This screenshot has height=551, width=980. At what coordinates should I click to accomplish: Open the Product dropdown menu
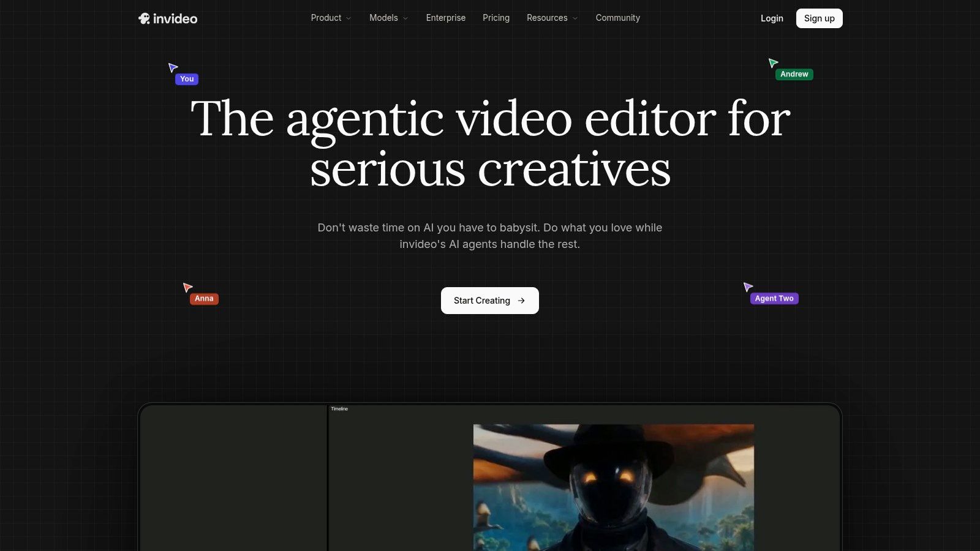[331, 18]
